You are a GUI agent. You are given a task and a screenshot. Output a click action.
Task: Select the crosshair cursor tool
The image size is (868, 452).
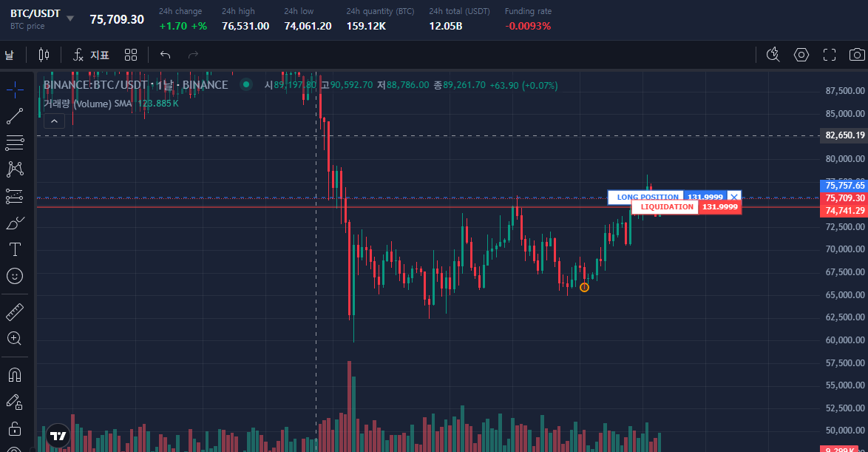pos(15,89)
